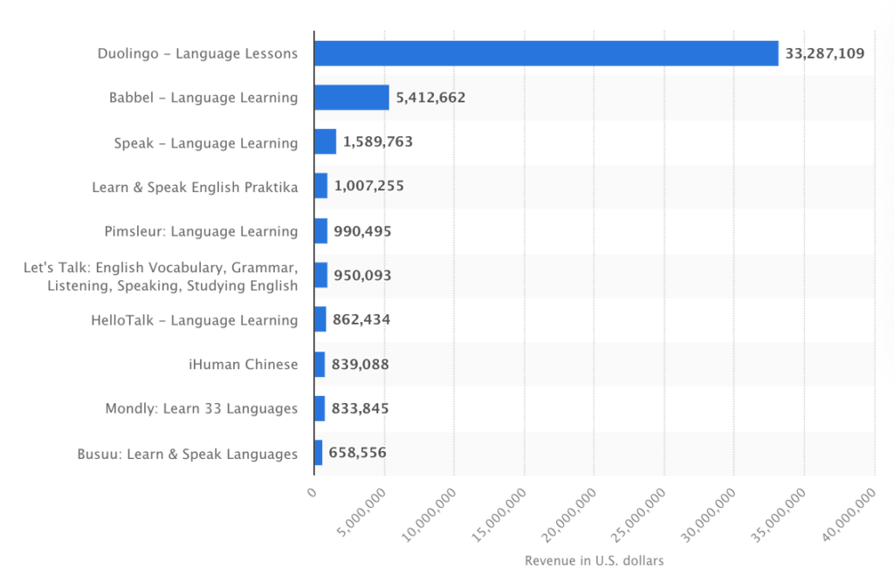This screenshot has width=894, height=588.
Task: Click the axis tick label 0
Action: pos(312,492)
